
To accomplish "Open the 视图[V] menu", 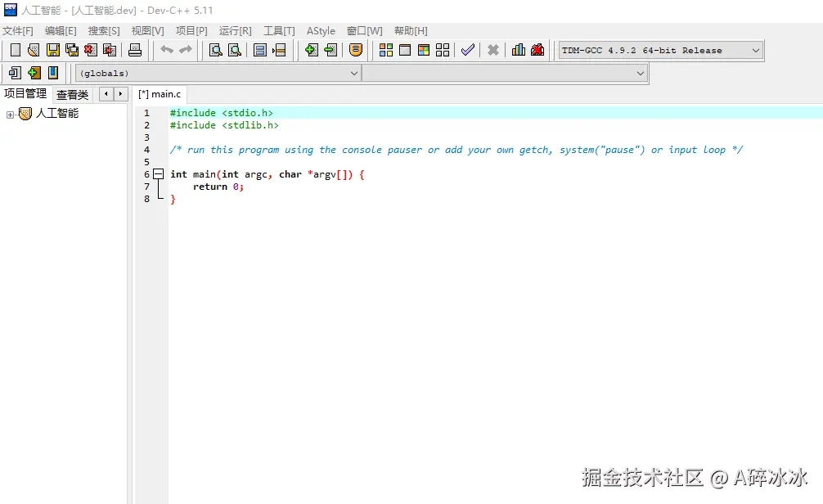I will pyautogui.click(x=147, y=31).
